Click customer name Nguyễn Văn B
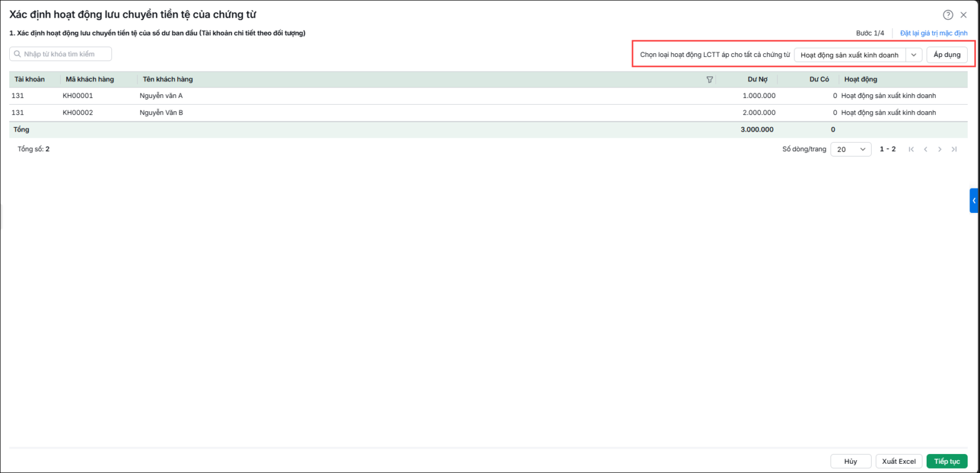This screenshot has height=473, width=980. [161, 113]
